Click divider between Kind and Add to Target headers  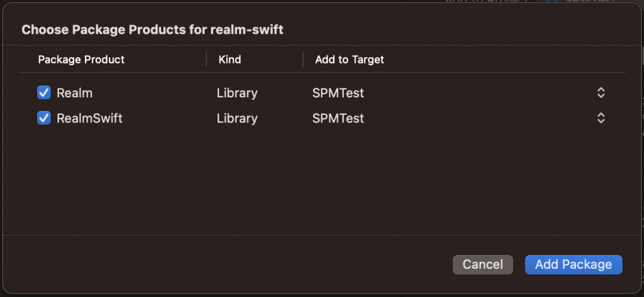point(303,60)
